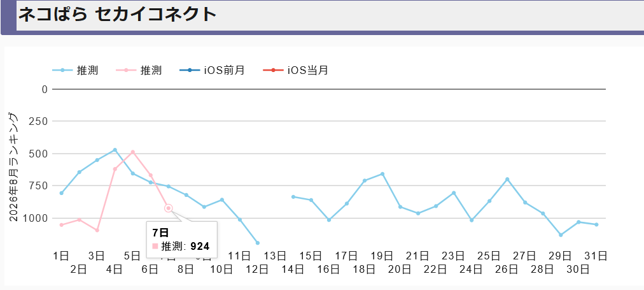Click the pink data point for 2日
This screenshot has height=290, width=644.
(80, 220)
